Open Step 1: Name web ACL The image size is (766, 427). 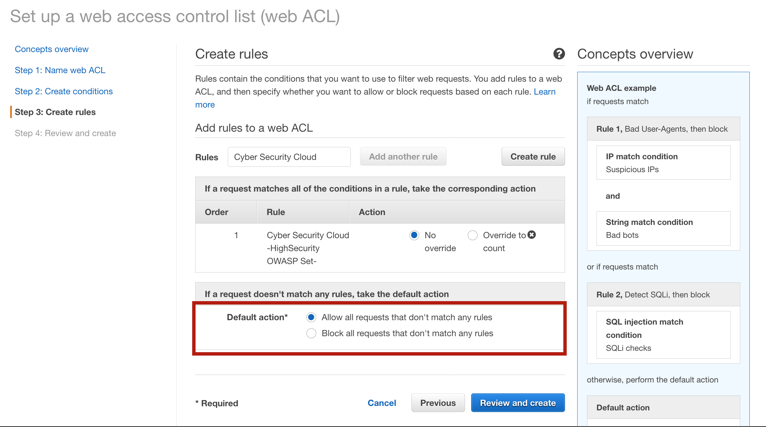[x=60, y=70]
